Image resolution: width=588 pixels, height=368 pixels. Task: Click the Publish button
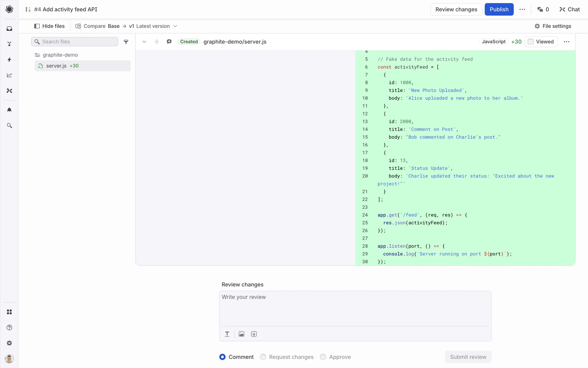(x=499, y=10)
